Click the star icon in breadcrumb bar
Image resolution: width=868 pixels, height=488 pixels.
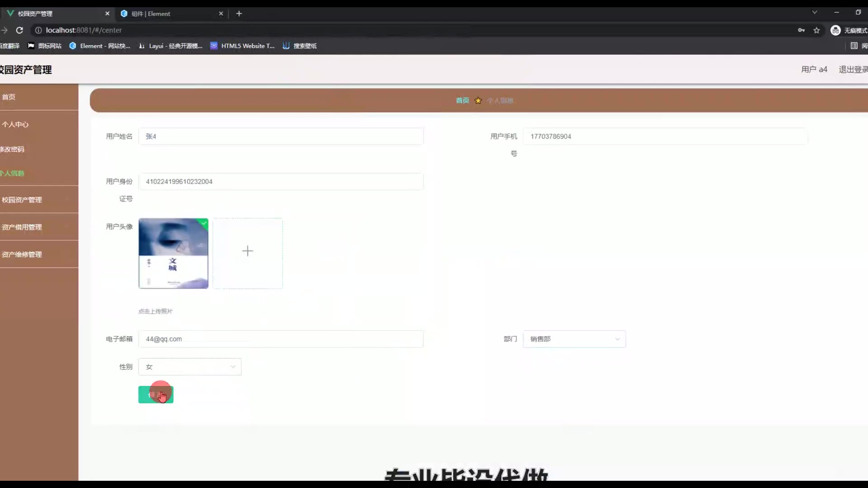coord(478,100)
